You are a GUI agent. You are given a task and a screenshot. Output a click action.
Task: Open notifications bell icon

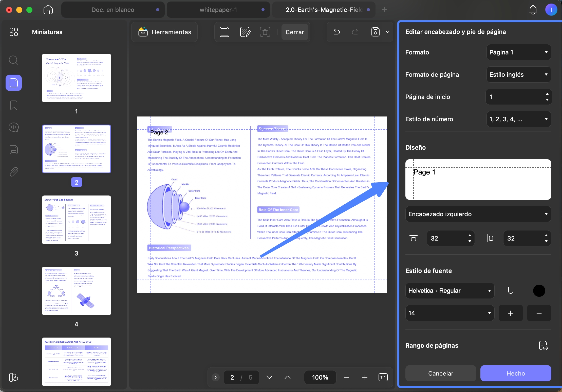click(x=533, y=10)
